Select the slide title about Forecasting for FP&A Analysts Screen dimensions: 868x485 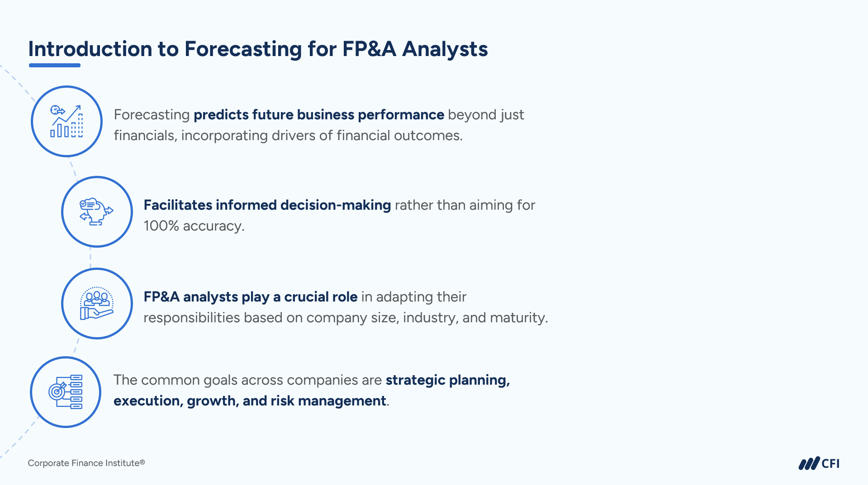pos(258,49)
